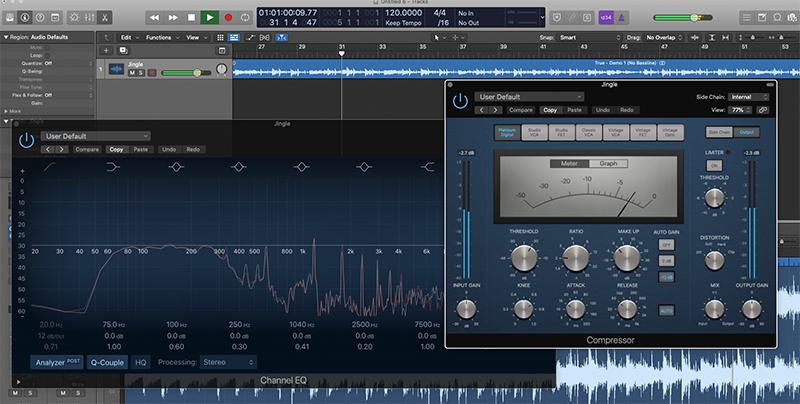Click the Rewind button in transport

coord(154,17)
